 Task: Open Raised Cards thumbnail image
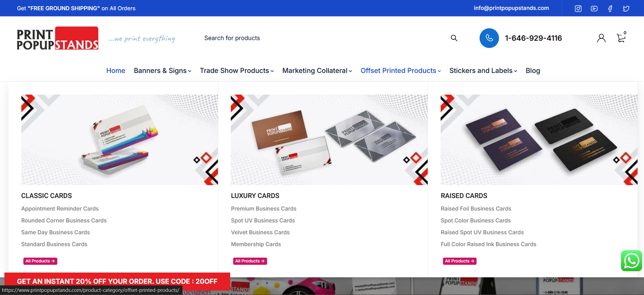coord(539,140)
